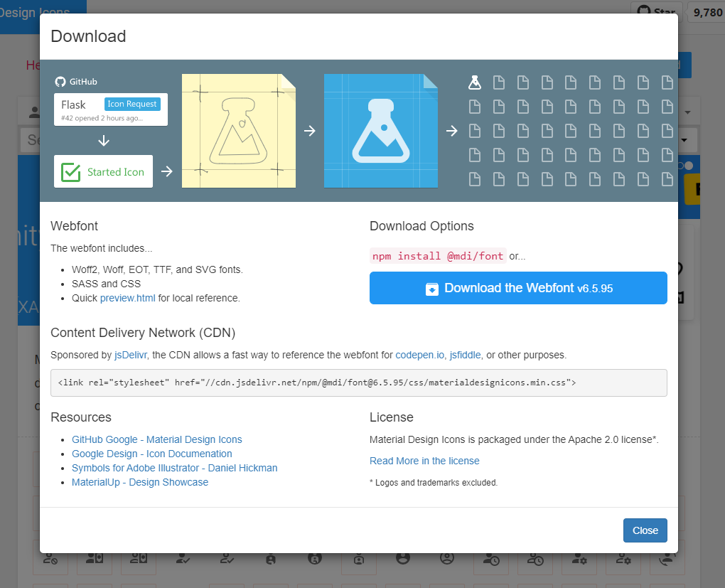Open the black dropdown arrow in search row
Image resolution: width=725 pixels, height=588 pixels.
[684, 140]
